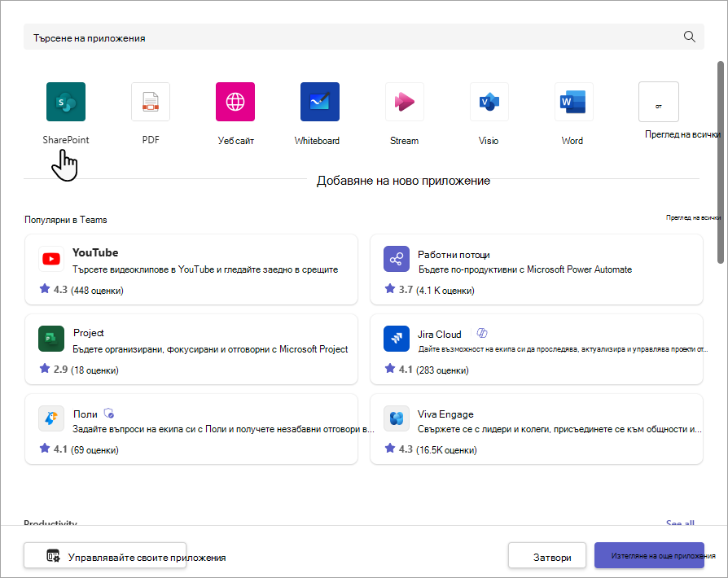Image resolution: width=728 pixels, height=578 pixels.
Task: Click the YouTube logo icon
Action: point(51,259)
